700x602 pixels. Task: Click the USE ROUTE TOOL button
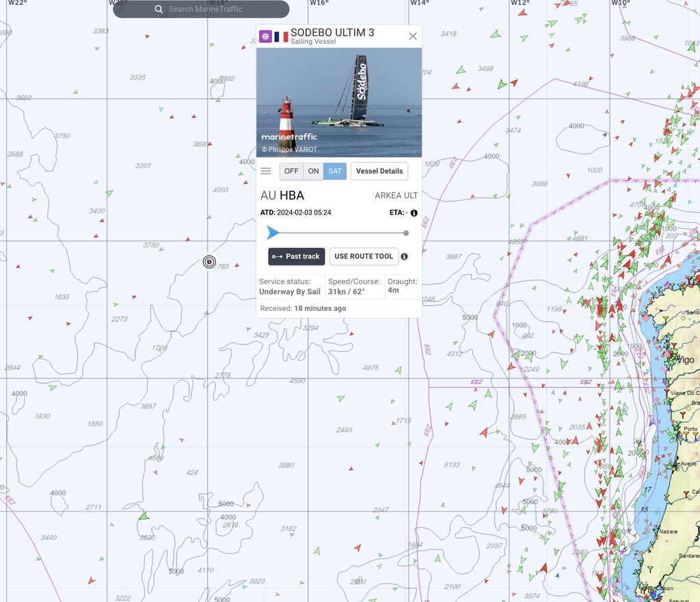coord(364,257)
